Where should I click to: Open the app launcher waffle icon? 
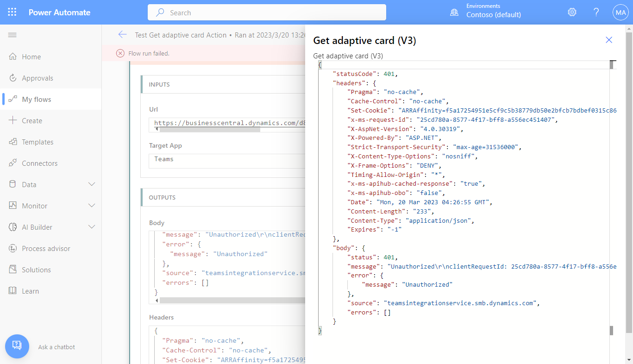pyautogui.click(x=13, y=13)
